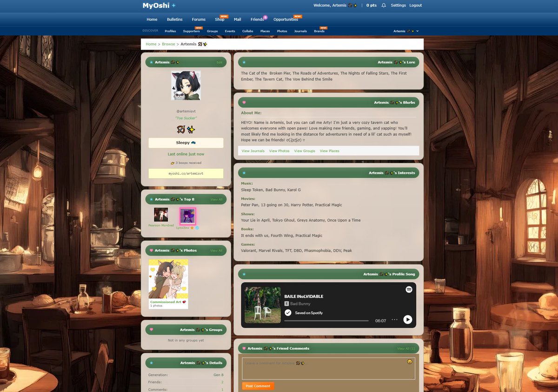Browse Places in Discover bar

[x=265, y=31]
